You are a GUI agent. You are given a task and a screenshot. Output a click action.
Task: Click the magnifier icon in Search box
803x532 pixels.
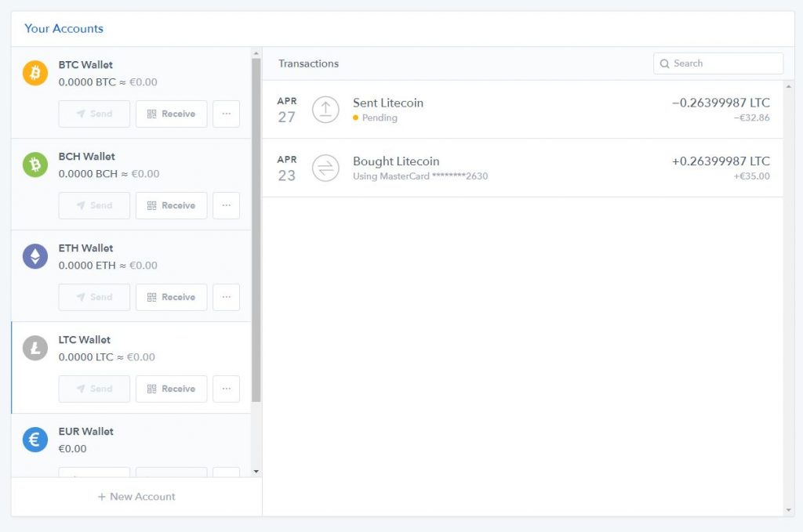(x=665, y=63)
